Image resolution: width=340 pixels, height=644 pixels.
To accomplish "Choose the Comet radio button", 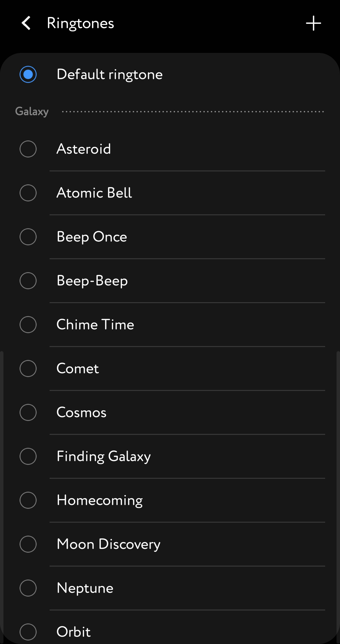I will tap(28, 369).
